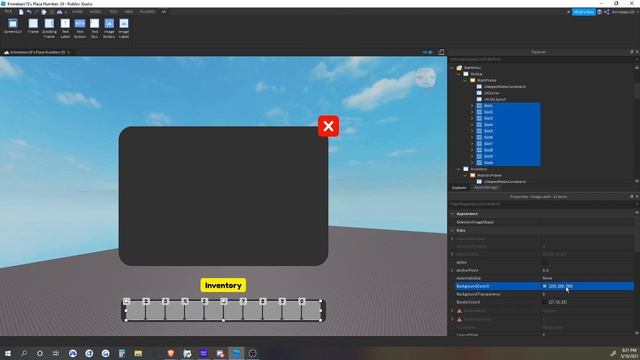Switch to the VIEW ribbon tab
Image resolution: width=640 pixels, height=360 pixels.
point(129,12)
